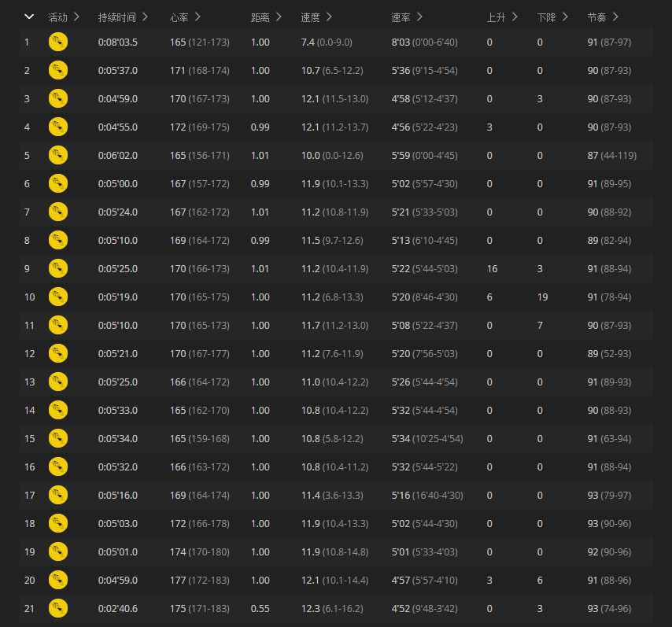Click the running icon in lap 21
Viewport: 672px width, 627px height.
(x=58, y=608)
